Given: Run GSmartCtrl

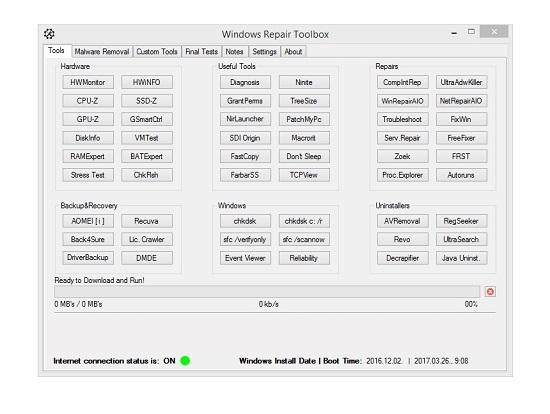Looking at the screenshot, I should 147,119.
